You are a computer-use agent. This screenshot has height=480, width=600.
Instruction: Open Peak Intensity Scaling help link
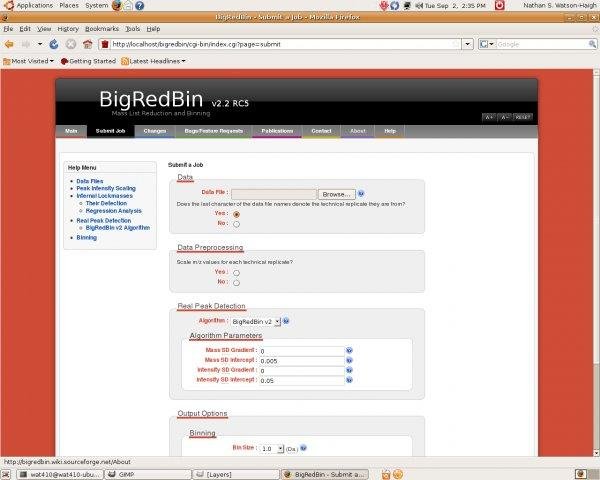tap(106, 188)
